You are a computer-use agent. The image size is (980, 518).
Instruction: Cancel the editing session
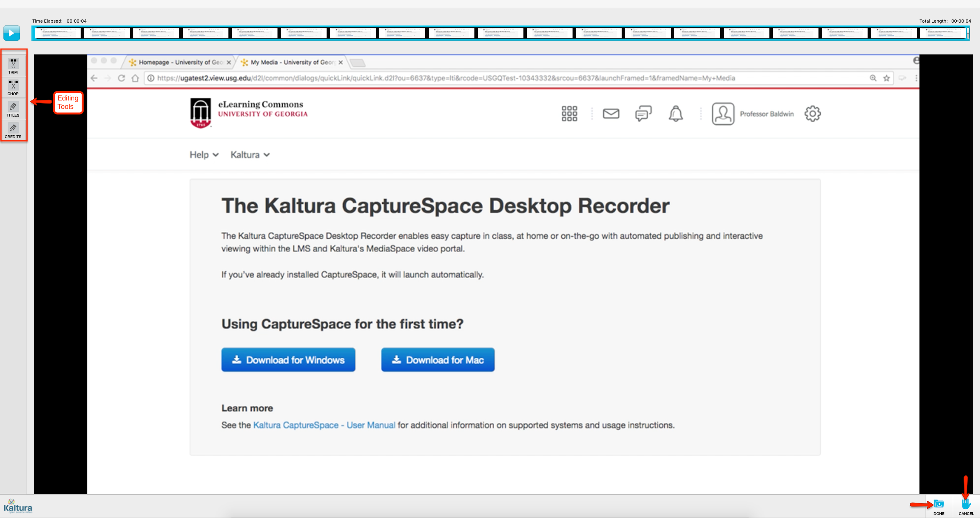[966, 507]
